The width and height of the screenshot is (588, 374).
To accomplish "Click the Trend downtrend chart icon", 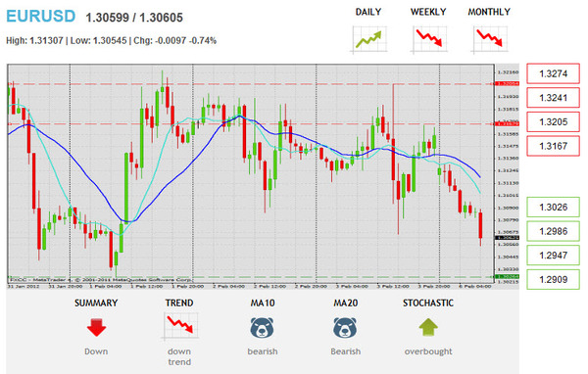I will (180, 327).
